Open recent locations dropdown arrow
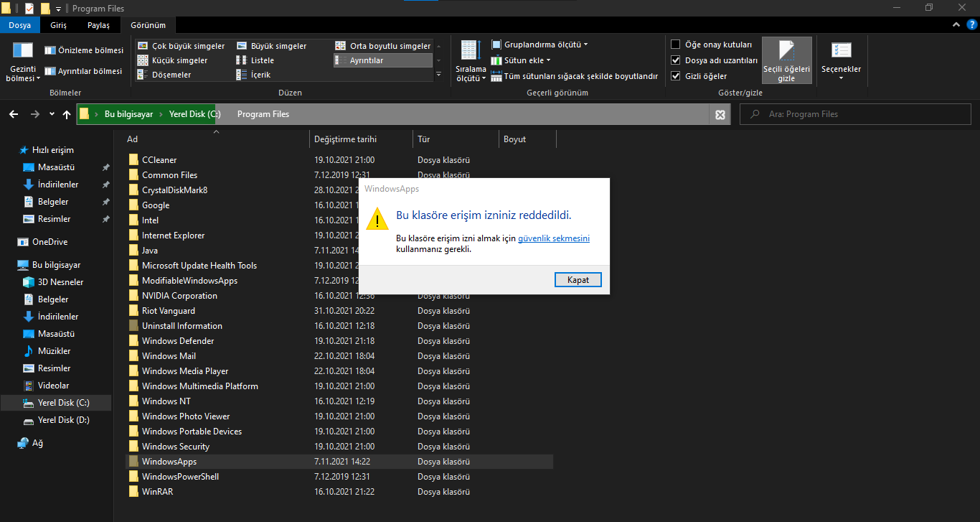This screenshot has width=980, height=522. pyautogui.click(x=52, y=114)
